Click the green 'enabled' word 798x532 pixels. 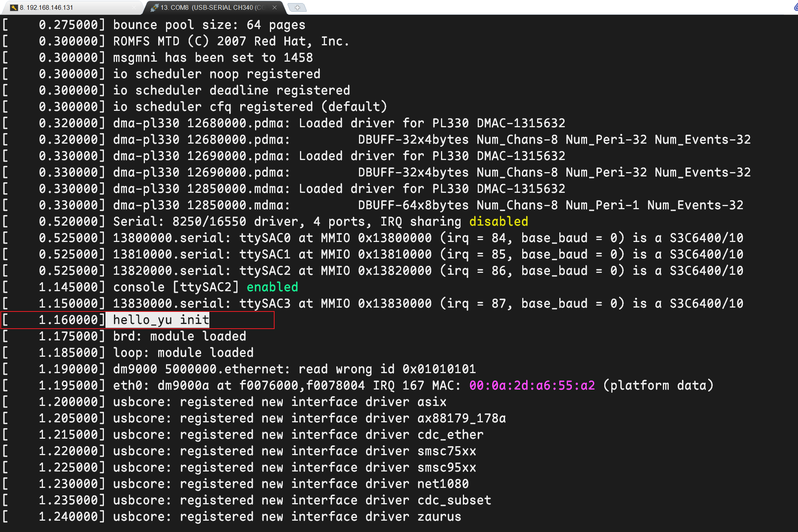(x=272, y=287)
